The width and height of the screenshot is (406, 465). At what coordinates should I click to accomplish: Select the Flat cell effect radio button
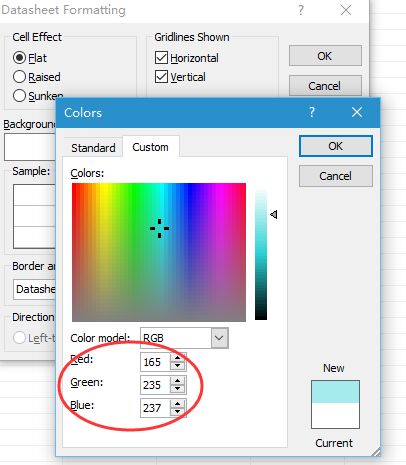point(19,58)
